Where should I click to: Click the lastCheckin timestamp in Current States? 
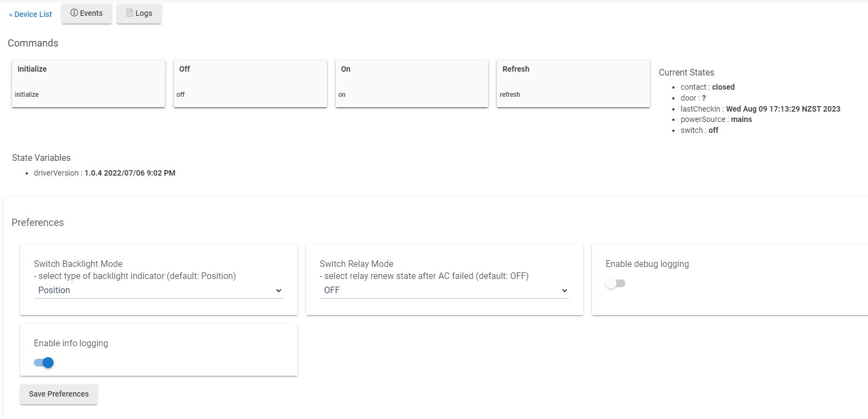tap(782, 109)
